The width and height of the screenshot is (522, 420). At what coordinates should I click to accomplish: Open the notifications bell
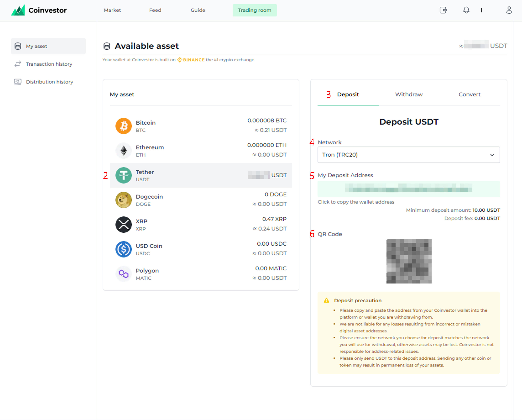[x=466, y=10]
